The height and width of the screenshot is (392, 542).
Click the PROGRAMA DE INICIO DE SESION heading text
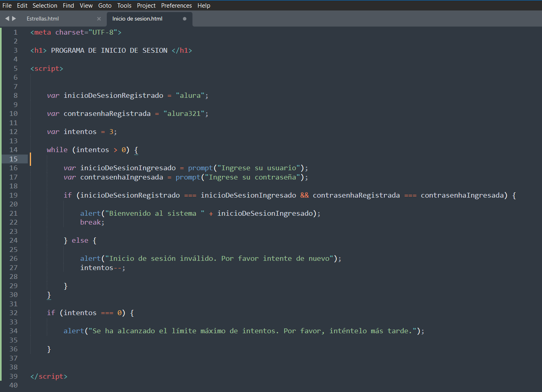tap(109, 50)
